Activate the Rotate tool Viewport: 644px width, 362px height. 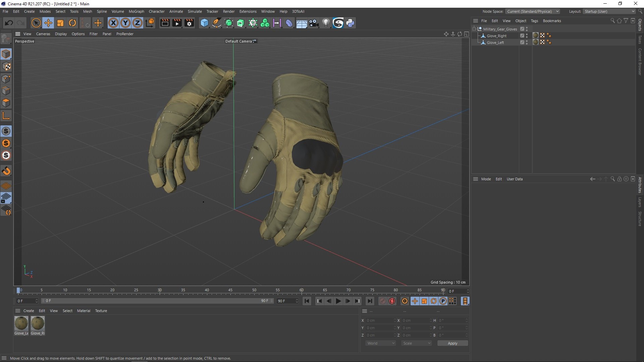pos(72,23)
